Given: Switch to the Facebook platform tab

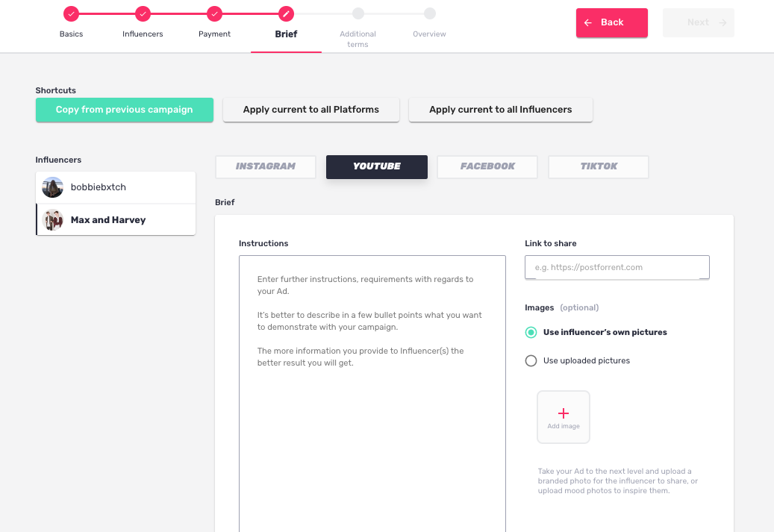Looking at the screenshot, I should coord(487,167).
